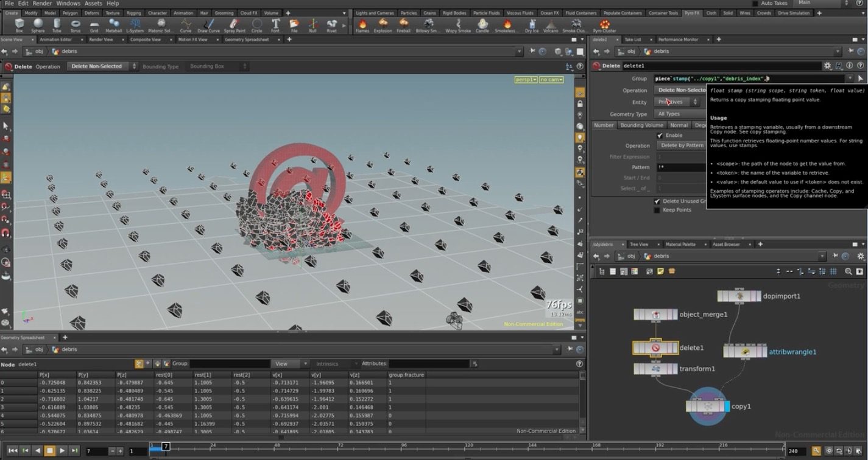Toggle the Auto Takes checkbox
The width and height of the screenshot is (868, 460).
click(755, 4)
